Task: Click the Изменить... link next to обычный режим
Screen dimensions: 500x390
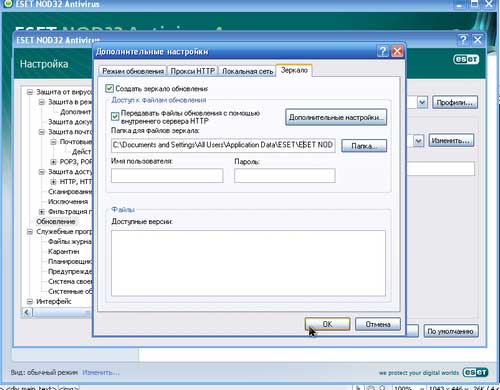Action: pyautogui.click(x=101, y=372)
